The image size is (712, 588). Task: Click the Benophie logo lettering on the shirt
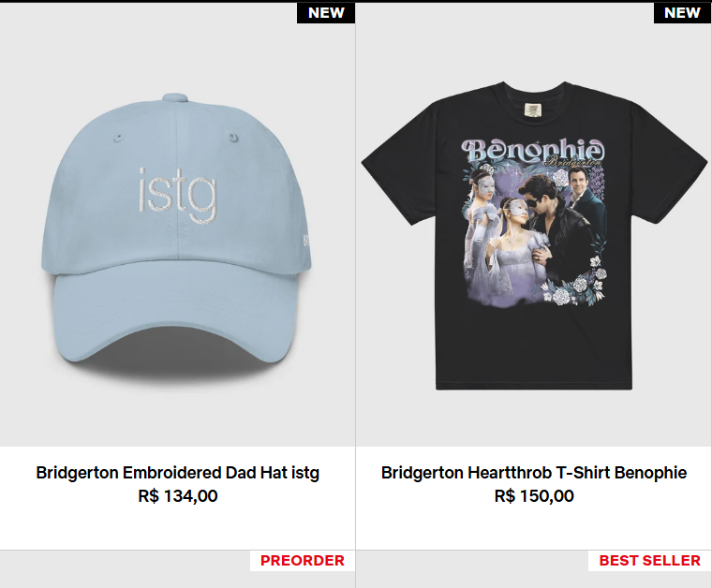point(533,151)
